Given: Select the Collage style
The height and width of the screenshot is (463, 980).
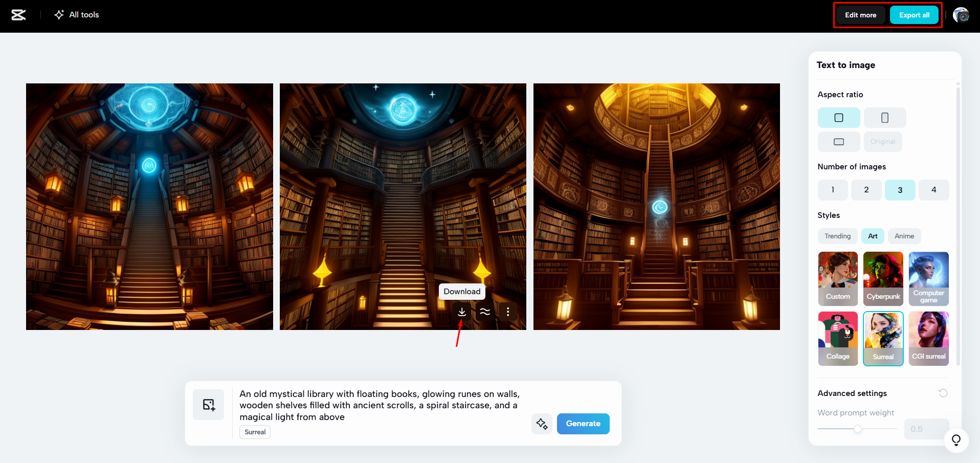Looking at the screenshot, I should 838,338.
